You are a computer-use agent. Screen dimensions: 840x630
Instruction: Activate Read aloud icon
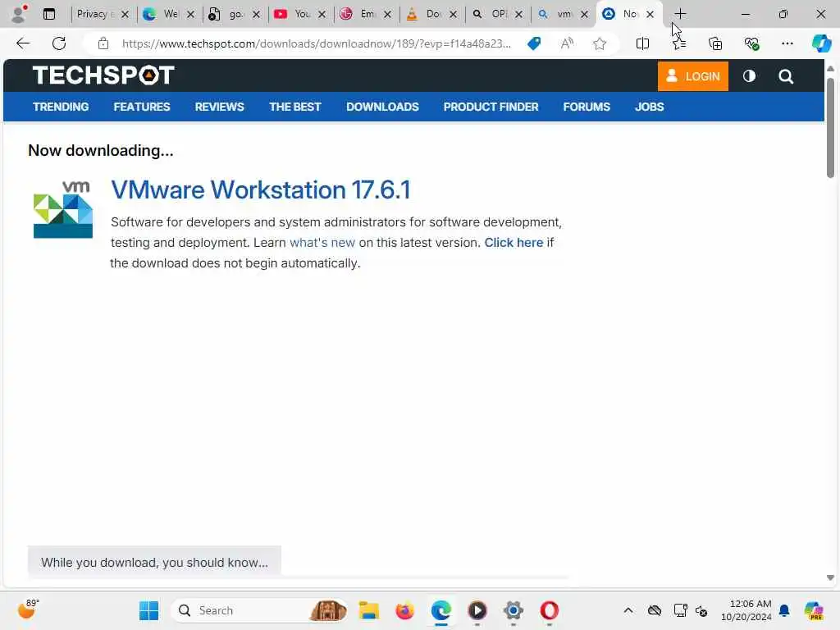(567, 43)
